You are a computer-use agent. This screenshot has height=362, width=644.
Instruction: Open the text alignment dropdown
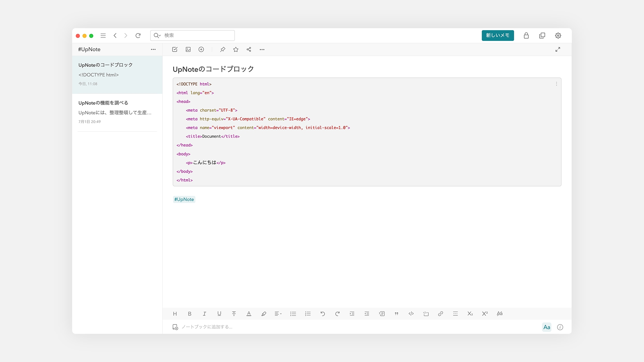[x=278, y=314]
